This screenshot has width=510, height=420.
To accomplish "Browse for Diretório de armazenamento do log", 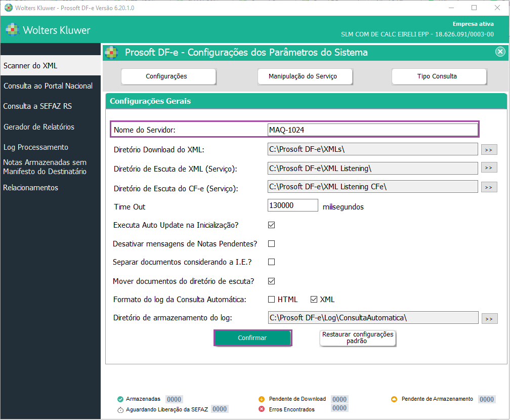I will [x=490, y=318].
